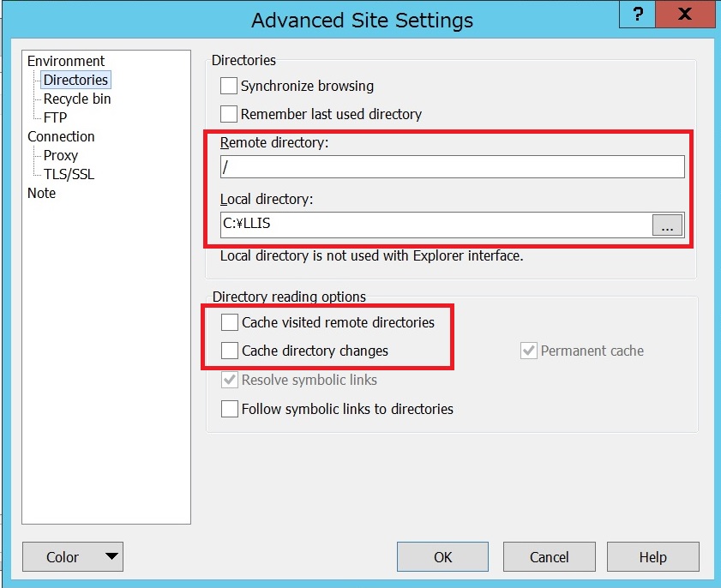Viewport: 721px width, 588px height.
Task: Enable Follow symbolic links to directories
Action: 230,409
